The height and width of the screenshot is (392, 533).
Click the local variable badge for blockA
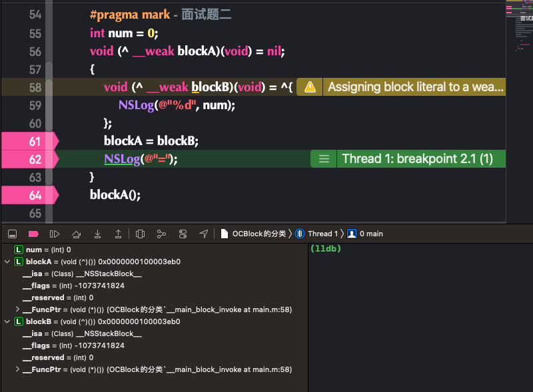[19, 262]
